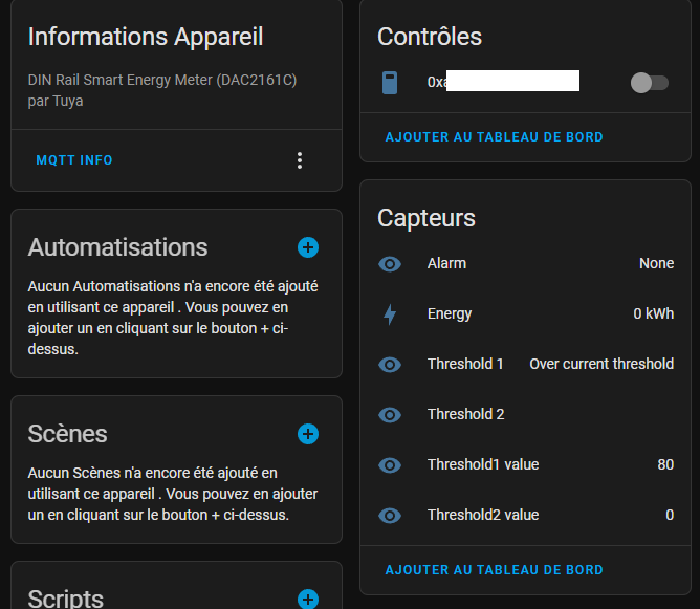
Task: Click the Energy lightning bolt icon
Action: tap(390, 314)
